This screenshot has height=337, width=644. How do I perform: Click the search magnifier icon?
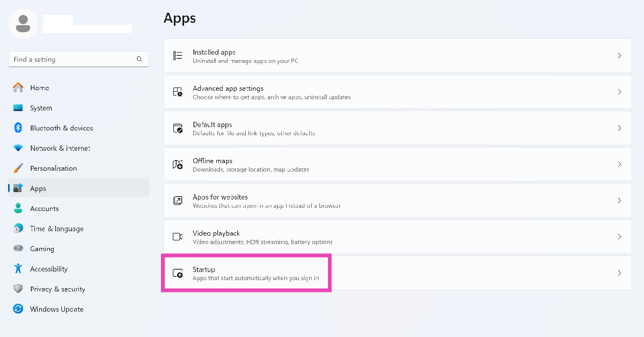[x=140, y=60]
